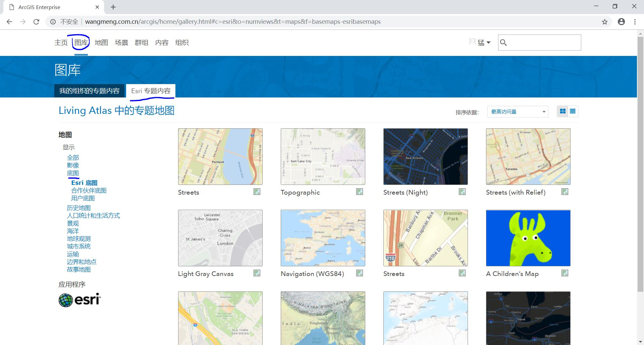Image resolution: width=644 pixels, height=345 pixels.
Task: Open the Light Gray Canvas thumbnail
Action: tap(220, 238)
